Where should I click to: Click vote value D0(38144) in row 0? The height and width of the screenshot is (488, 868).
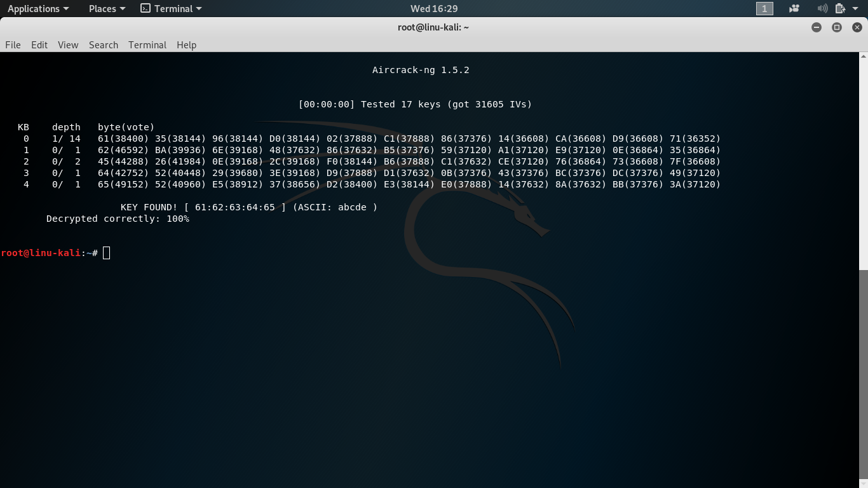(x=295, y=139)
